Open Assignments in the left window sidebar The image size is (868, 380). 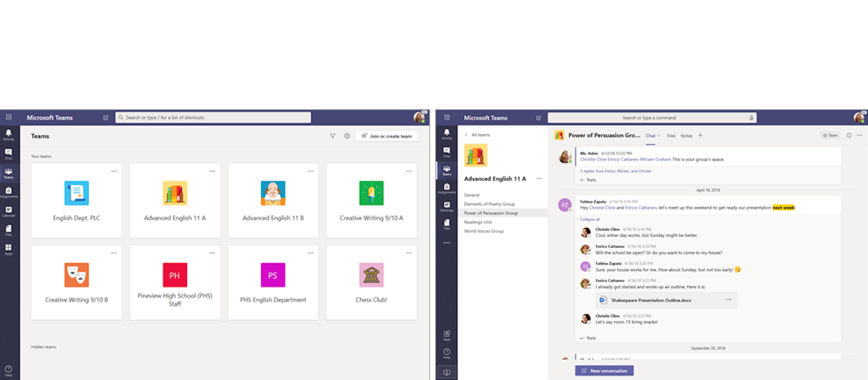click(9, 192)
